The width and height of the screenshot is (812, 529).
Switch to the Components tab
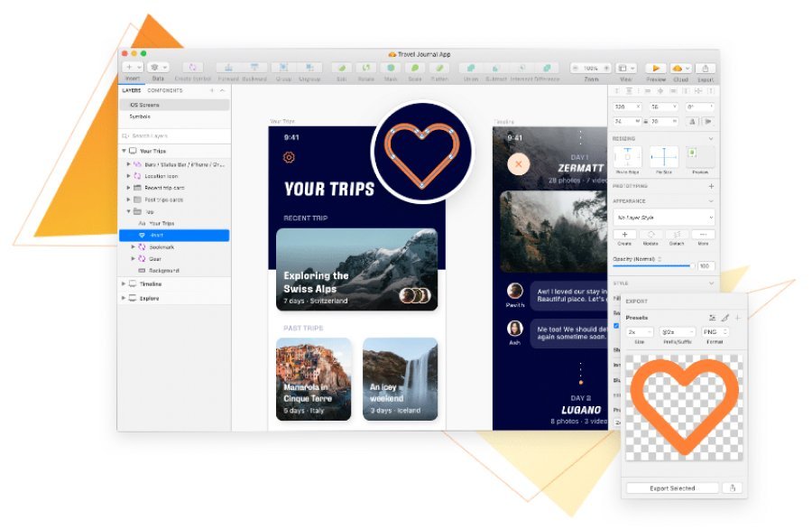(x=167, y=90)
